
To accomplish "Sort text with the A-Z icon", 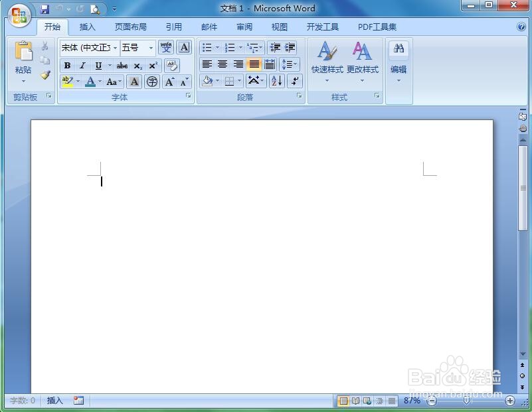I will pyautogui.click(x=277, y=81).
